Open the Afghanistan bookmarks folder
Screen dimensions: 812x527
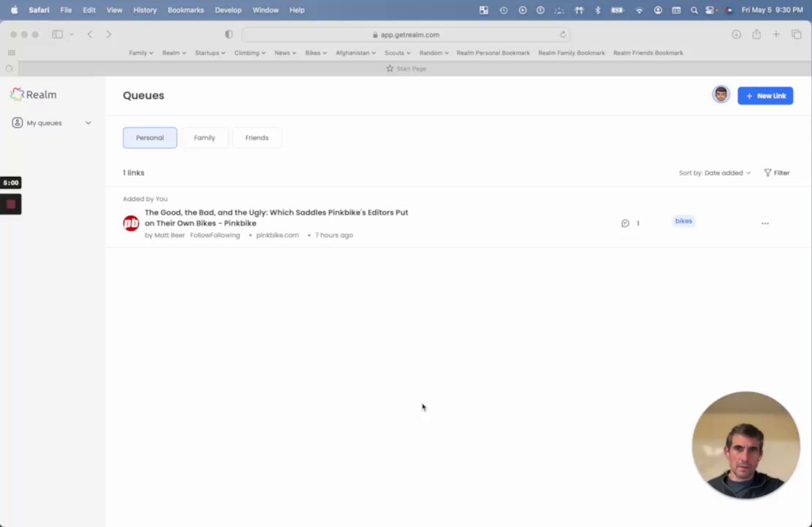(356, 53)
